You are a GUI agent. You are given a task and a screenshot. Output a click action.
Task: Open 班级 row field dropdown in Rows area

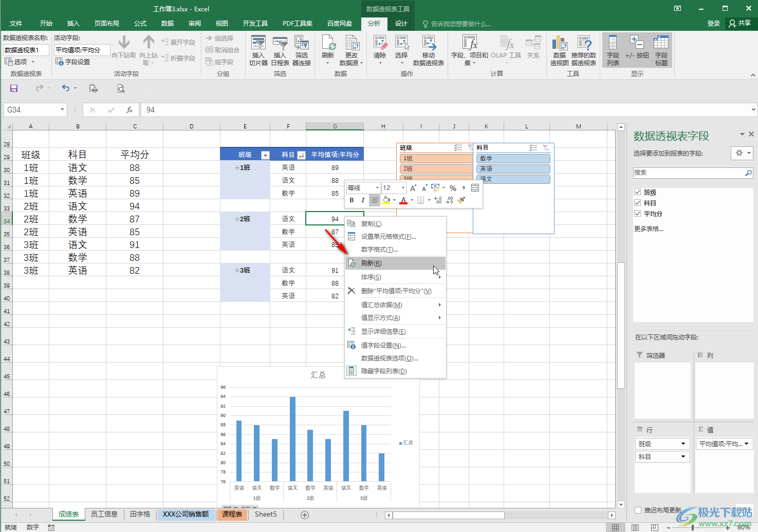(683, 444)
